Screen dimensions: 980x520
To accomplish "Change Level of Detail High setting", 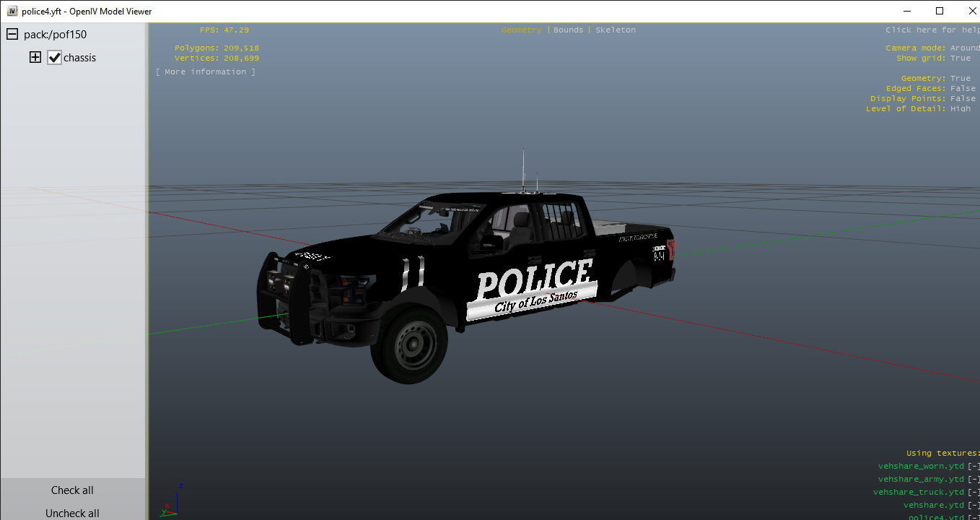I will click(960, 109).
